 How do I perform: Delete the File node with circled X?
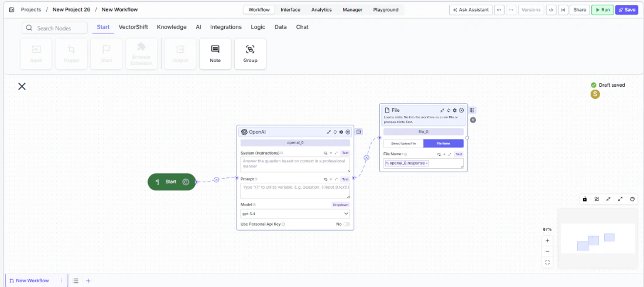point(461,110)
